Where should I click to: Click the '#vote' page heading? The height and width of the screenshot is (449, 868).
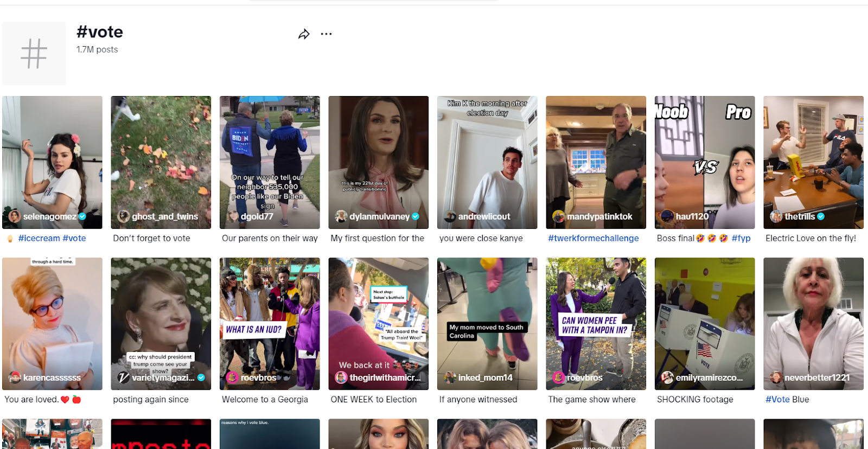pyautogui.click(x=100, y=32)
